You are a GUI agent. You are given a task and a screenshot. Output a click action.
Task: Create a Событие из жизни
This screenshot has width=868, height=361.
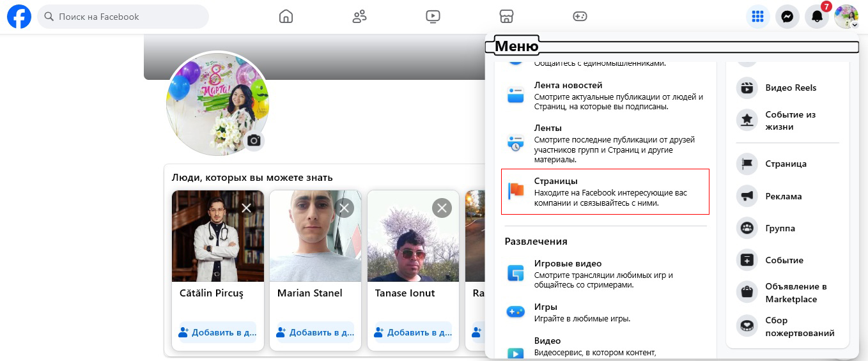787,121
